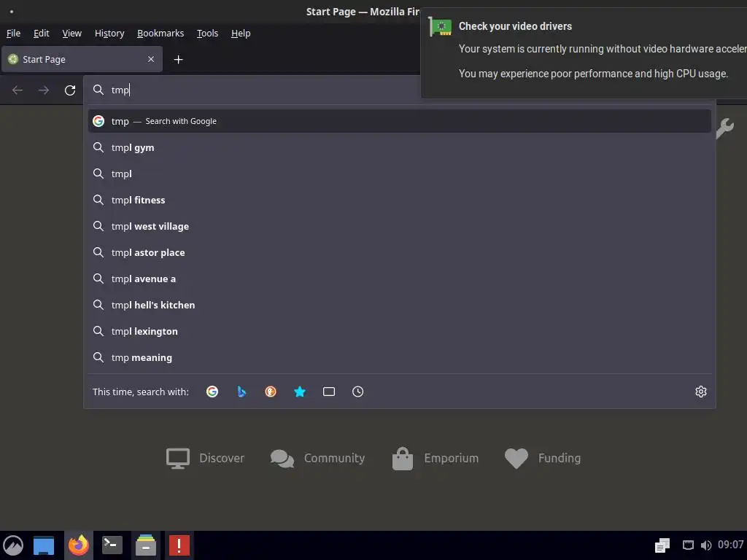Select the 'tmpl avenue a' suggestion

pos(400,279)
